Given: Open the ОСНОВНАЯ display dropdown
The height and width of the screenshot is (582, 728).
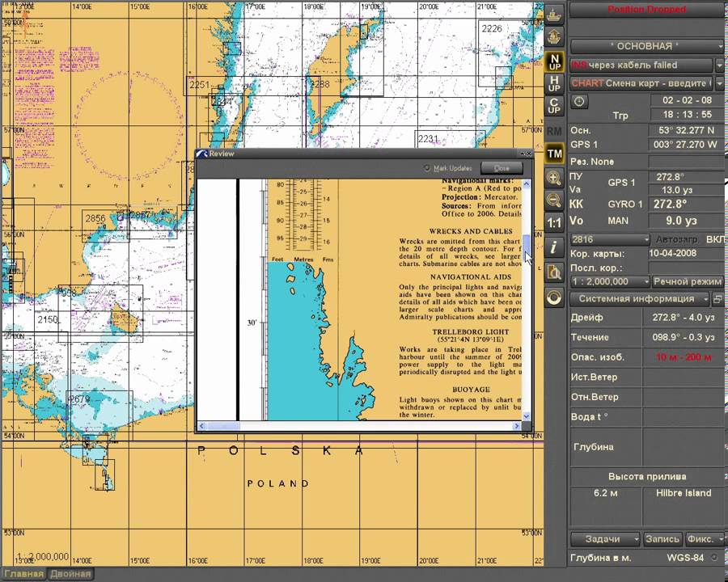Looking at the screenshot, I should pos(646,46).
